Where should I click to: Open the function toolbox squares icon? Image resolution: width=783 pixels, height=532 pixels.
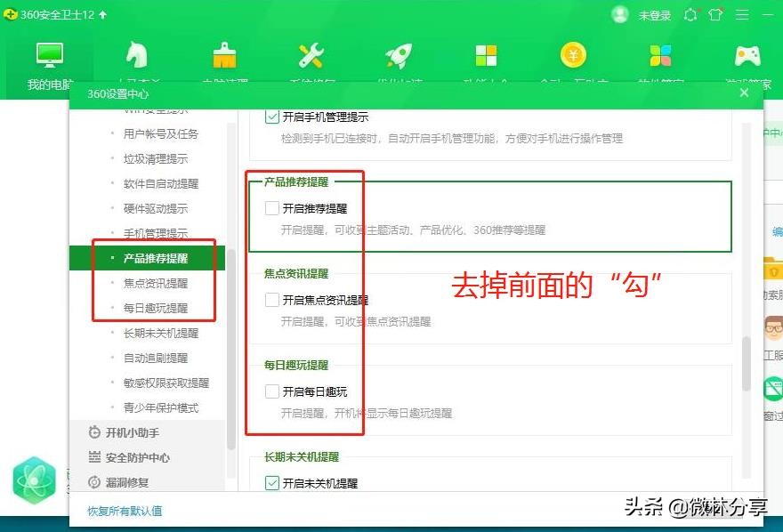coord(486,55)
